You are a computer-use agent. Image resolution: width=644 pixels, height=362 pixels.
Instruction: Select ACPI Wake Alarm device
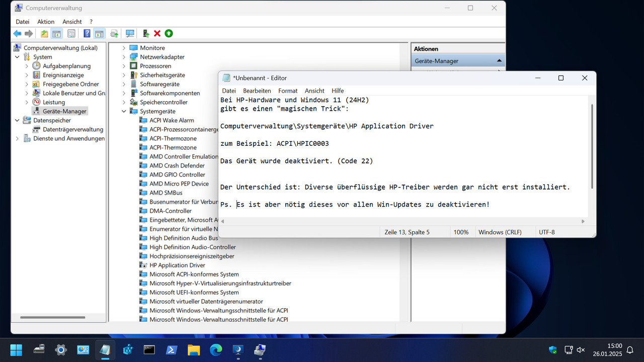tap(172, 120)
